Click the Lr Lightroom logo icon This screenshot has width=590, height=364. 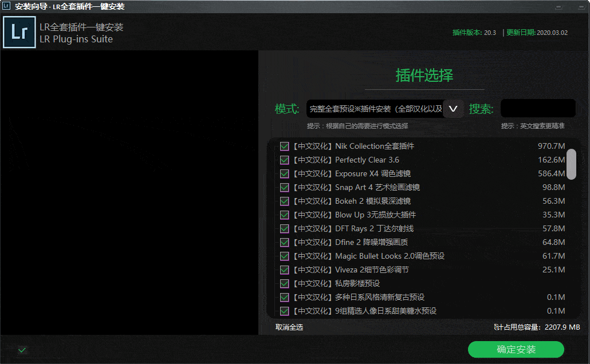click(x=19, y=32)
